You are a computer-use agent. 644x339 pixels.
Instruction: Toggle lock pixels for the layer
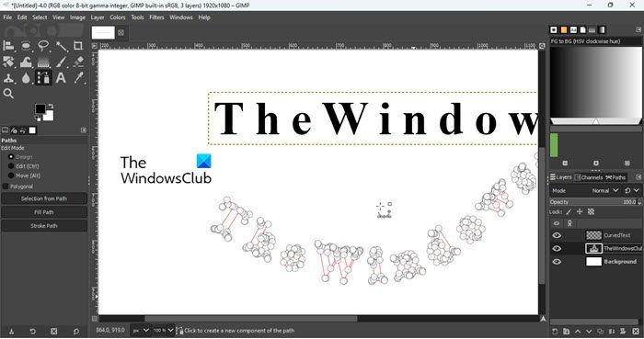(x=569, y=212)
